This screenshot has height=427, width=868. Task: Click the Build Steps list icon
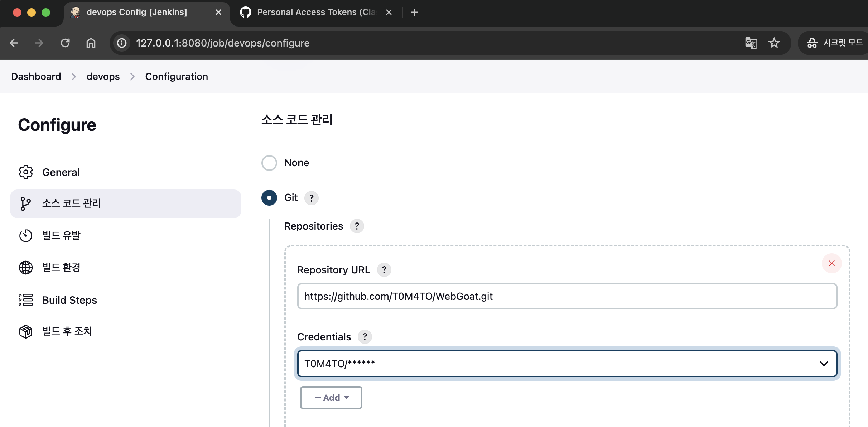click(x=26, y=300)
